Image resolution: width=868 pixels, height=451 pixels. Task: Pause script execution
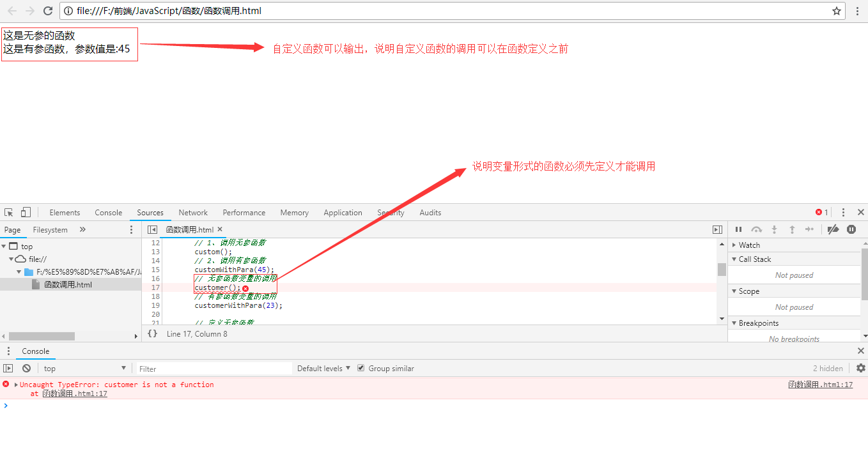[x=738, y=229]
